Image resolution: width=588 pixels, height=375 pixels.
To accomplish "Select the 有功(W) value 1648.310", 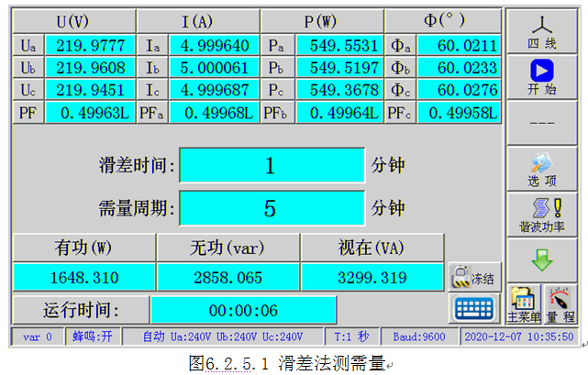I will pyautogui.click(x=84, y=278).
